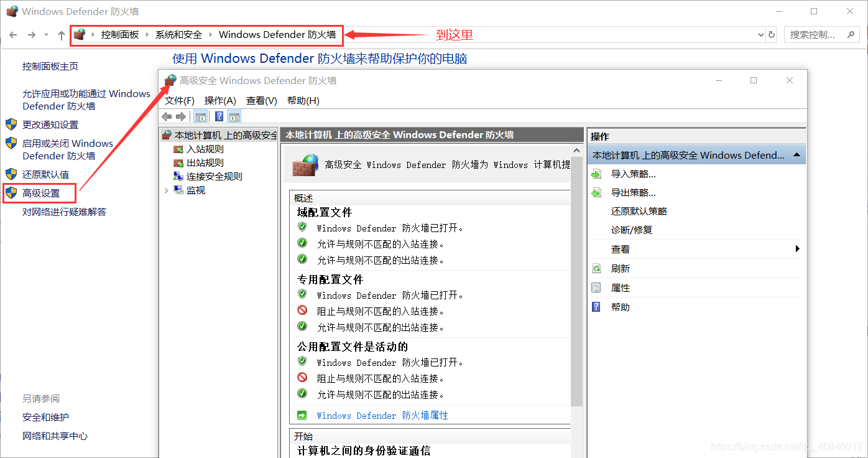The image size is (868, 458).
Task: Click the 还原默认值 link
Action: 46,175
